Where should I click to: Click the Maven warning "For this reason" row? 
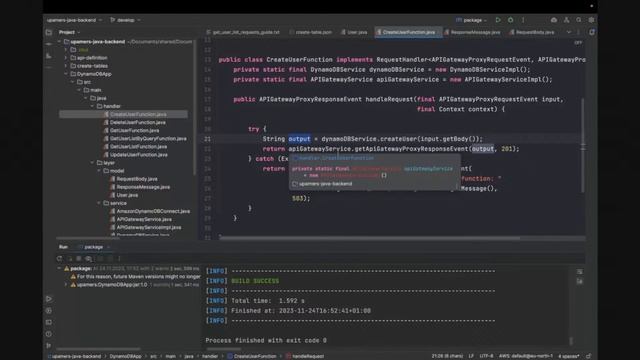pos(136,276)
